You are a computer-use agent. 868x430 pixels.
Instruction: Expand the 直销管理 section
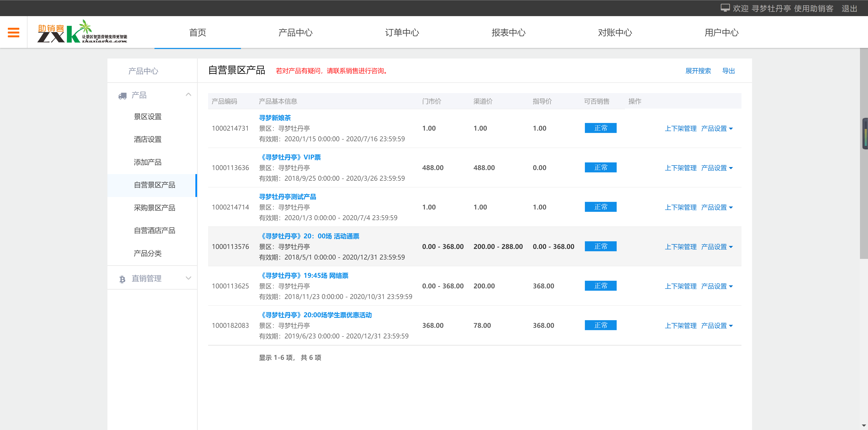(188, 278)
